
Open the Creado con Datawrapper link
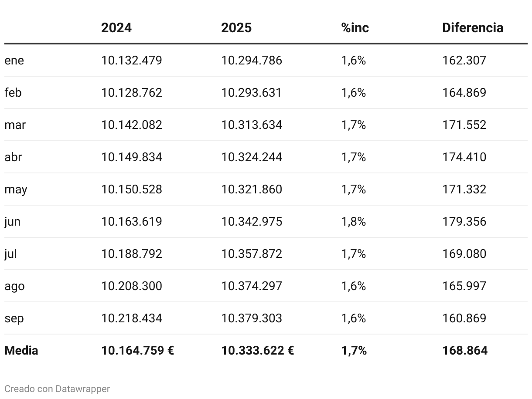(x=57, y=389)
